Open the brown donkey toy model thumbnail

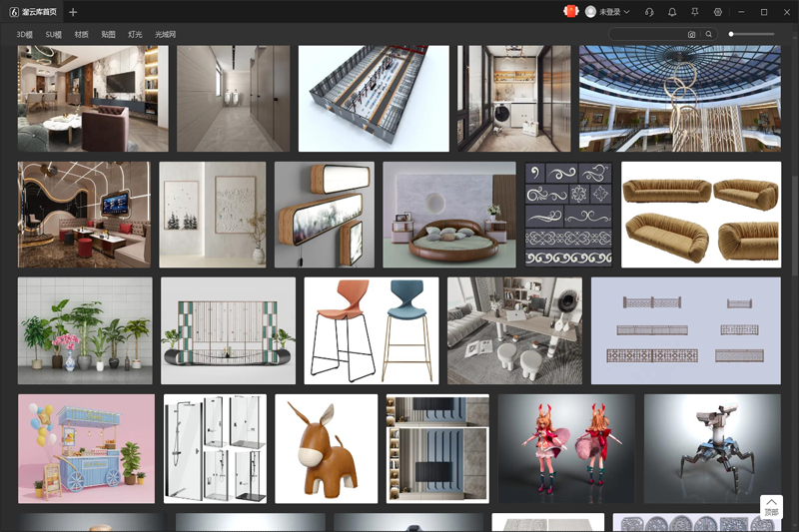coord(327,448)
